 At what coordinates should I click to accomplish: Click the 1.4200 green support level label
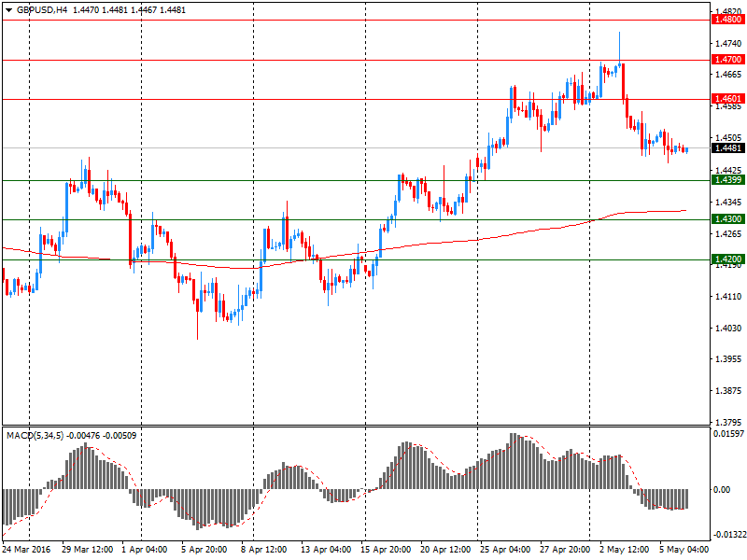pyautogui.click(x=728, y=259)
